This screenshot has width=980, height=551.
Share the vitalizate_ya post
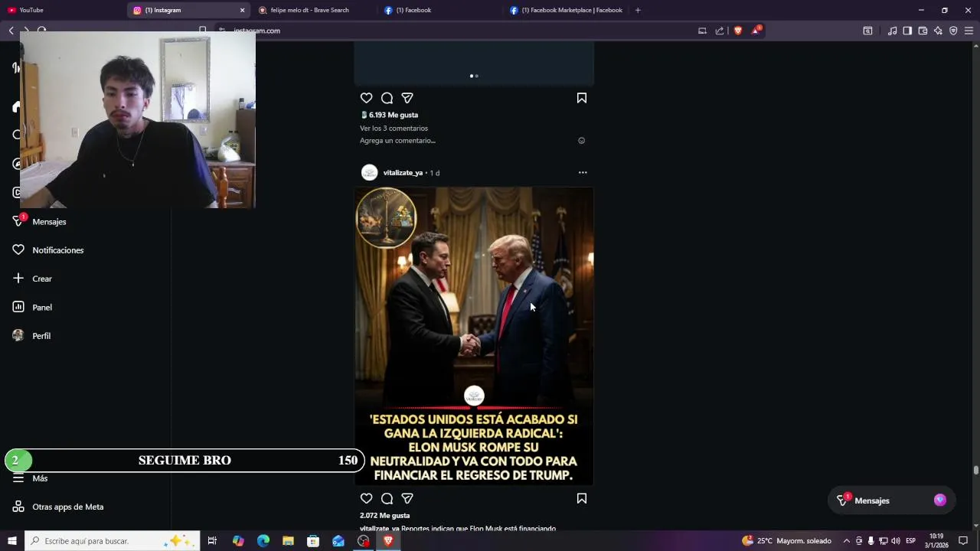click(x=407, y=498)
